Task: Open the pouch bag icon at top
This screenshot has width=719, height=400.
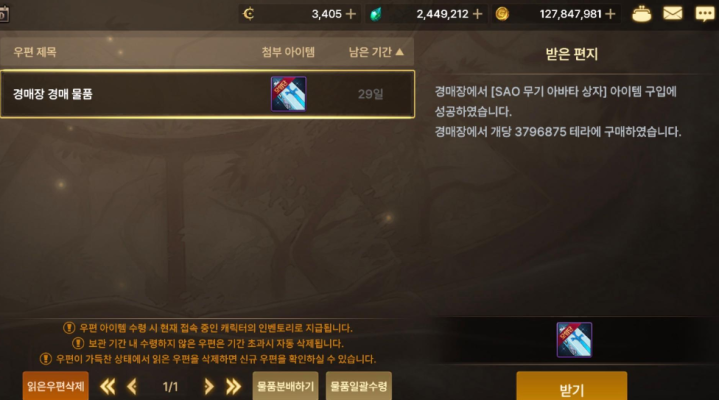Action: pos(642,14)
